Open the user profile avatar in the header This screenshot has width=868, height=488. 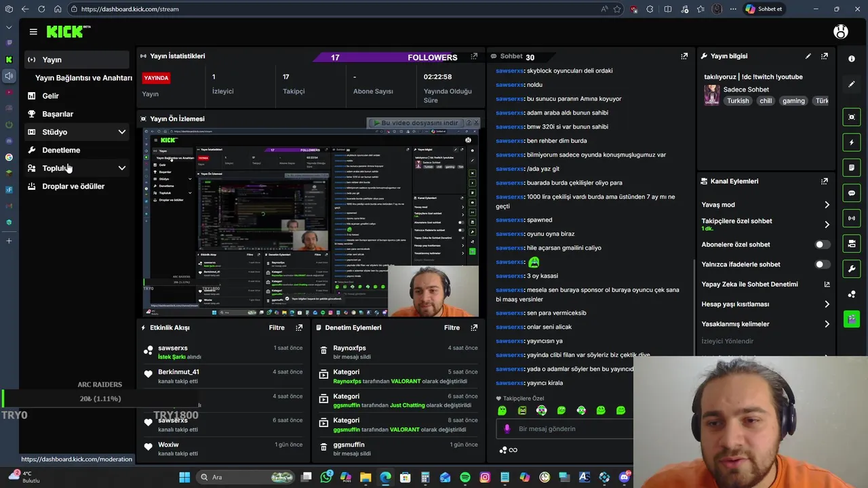tap(841, 32)
